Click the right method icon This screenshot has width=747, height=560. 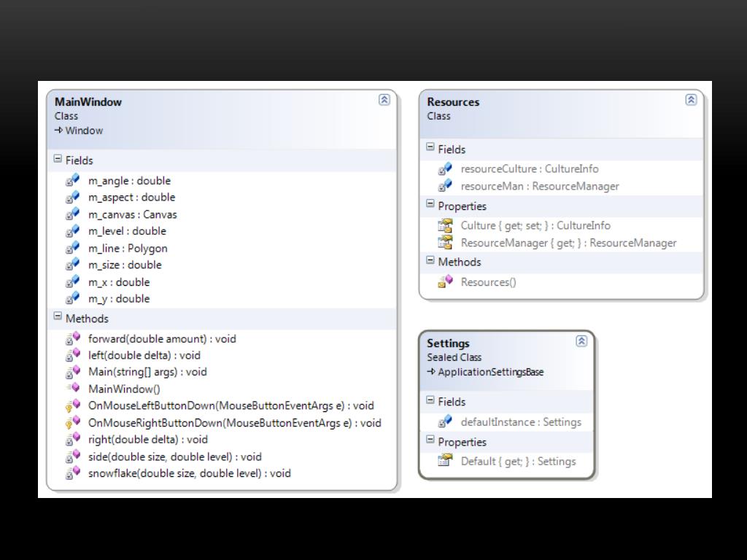pyautogui.click(x=72, y=439)
